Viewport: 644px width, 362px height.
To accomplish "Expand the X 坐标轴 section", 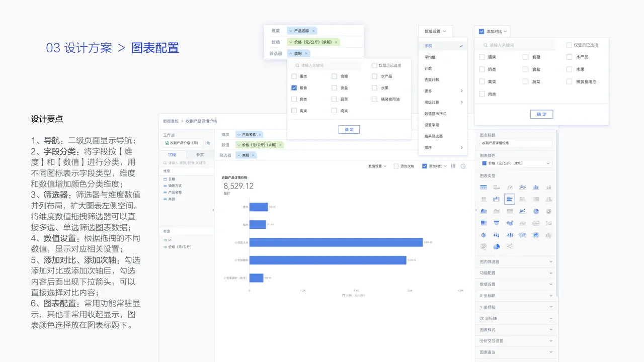I will tap(516, 296).
